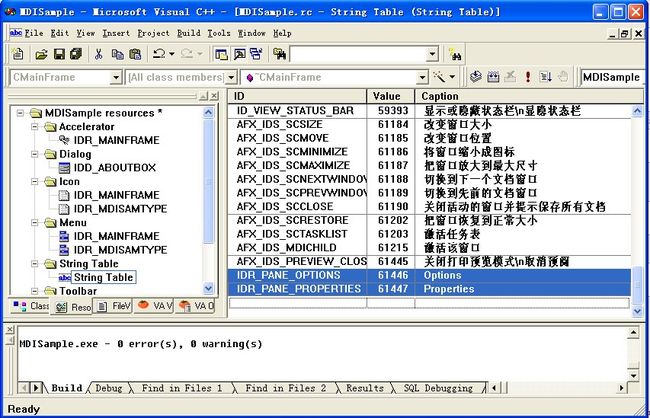The image size is (650, 418).
Task: Cut selection using the scissors icon
Action: (x=99, y=54)
